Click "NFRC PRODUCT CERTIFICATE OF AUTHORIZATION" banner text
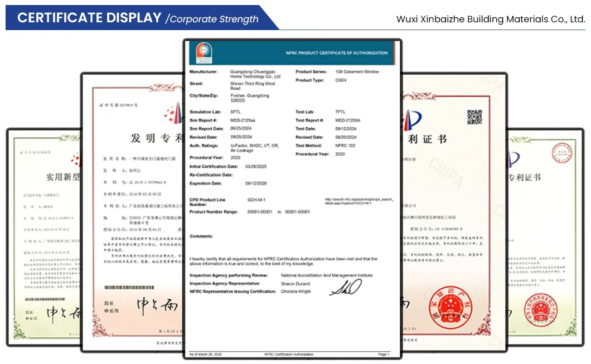591x364 pixels. coord(337,53)
